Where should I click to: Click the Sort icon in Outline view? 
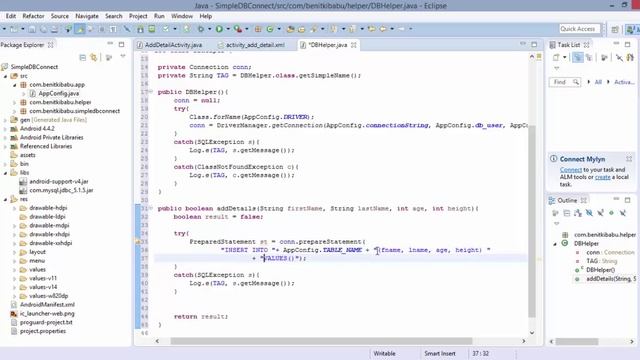(578, 213)
